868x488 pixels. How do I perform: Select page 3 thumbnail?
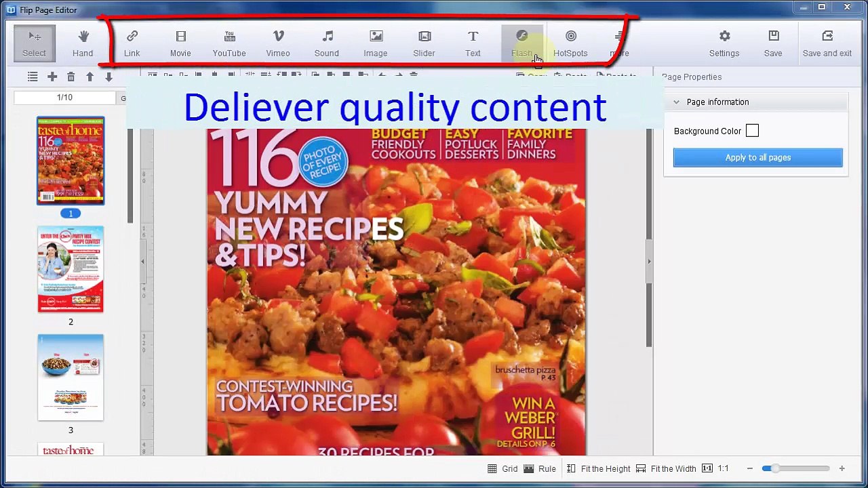71,378
